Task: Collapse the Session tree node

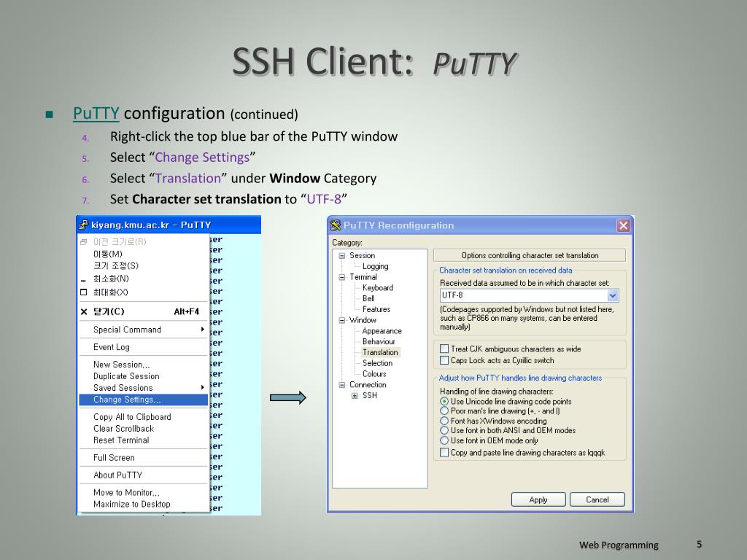Action: coord(341,256)
